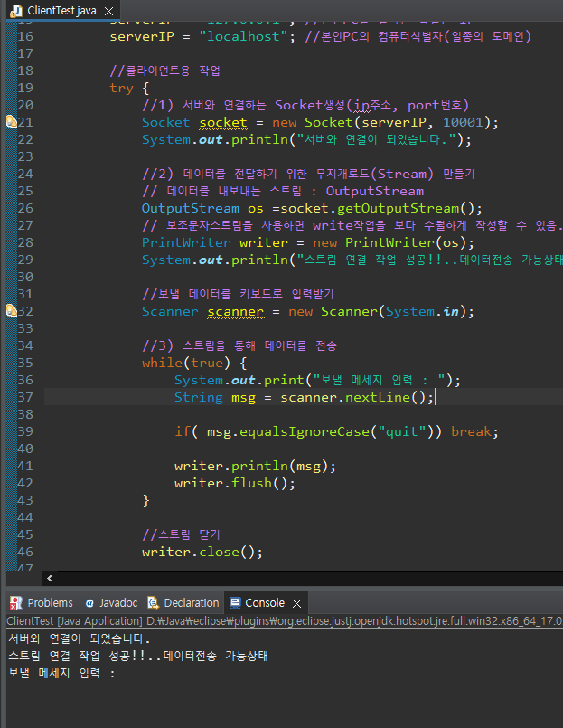Click the comment '//보낼 데이터를 키보드로 입력받기'
Screen dimensions: 563x728
pos(238,294)
